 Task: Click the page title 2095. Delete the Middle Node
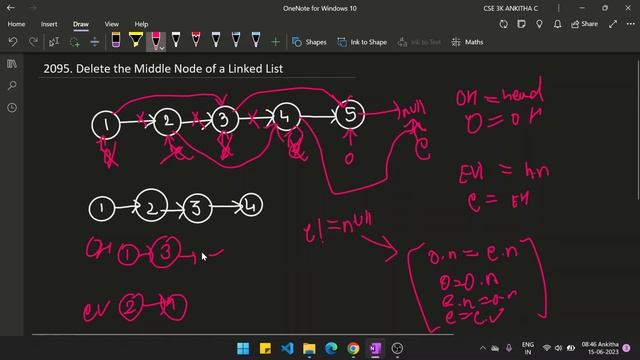click(x=163, y=69)
